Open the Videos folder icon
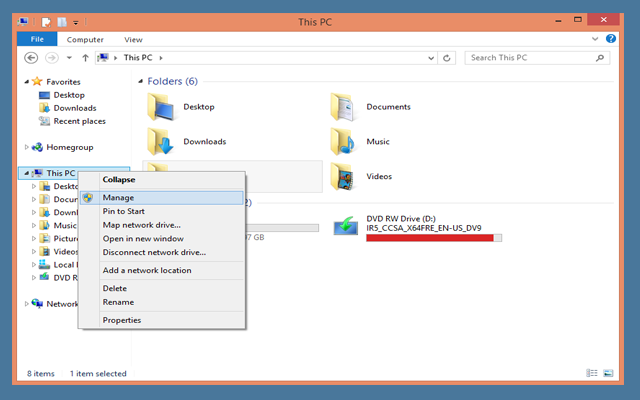Viewport: 640px width, 400px height. tap(342, 176)
